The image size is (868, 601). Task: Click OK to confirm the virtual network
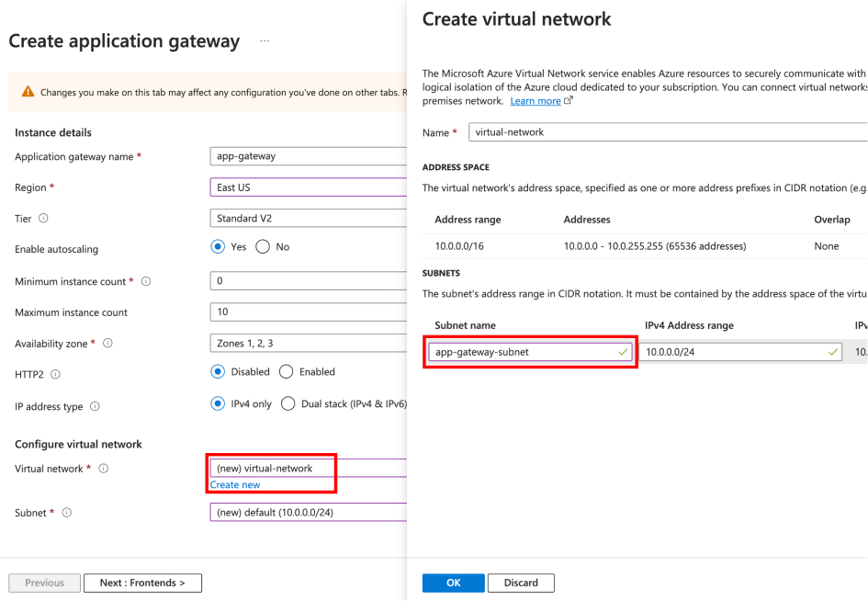[453, 583]
